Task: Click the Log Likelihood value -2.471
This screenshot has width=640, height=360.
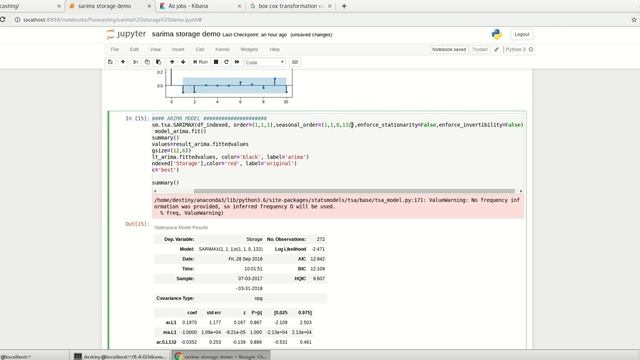Action: click(318, 249)
